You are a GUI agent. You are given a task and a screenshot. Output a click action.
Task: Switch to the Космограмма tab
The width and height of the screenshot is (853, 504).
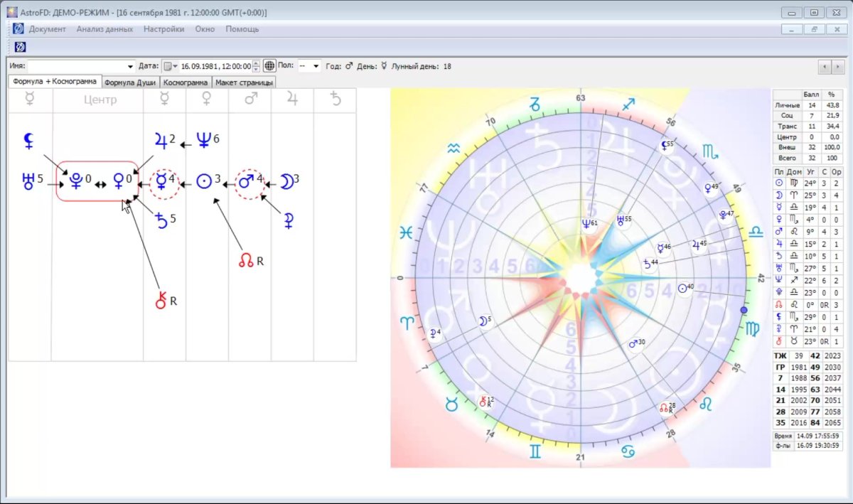click(x=185, y=82)
